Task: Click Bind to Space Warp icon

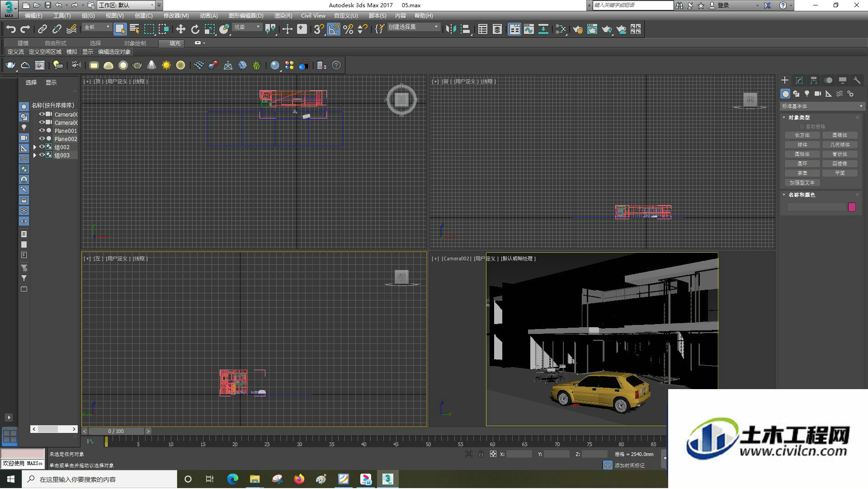Action: point(71,29)
